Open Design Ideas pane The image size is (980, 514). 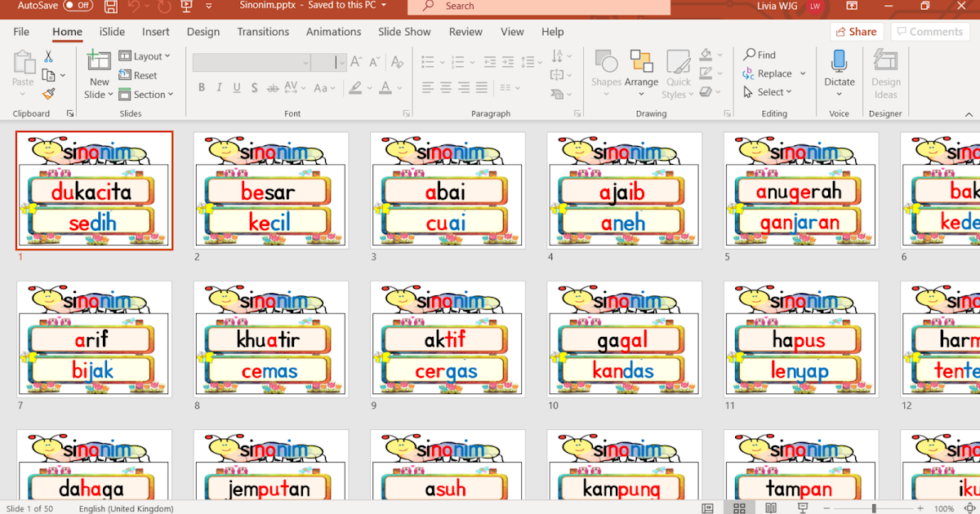(x=885, y=73)
